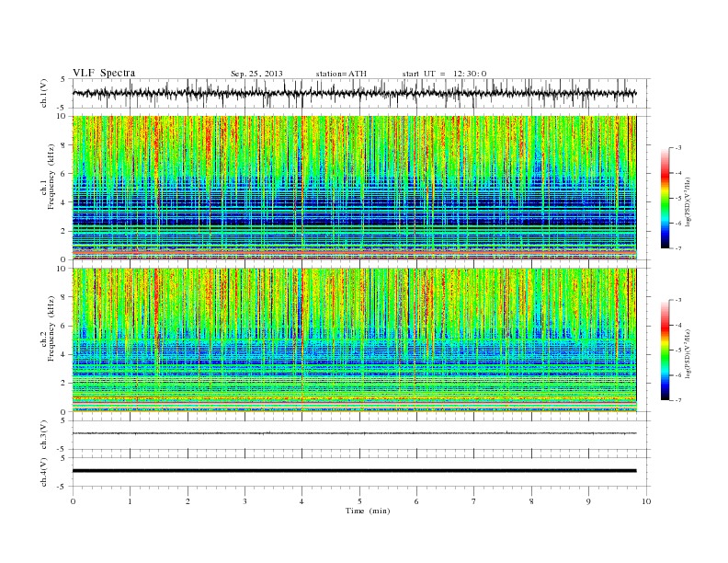Click the "5" tick on the ch.1(V) axis
Screen dimensions: 728x563
[63, 79]
